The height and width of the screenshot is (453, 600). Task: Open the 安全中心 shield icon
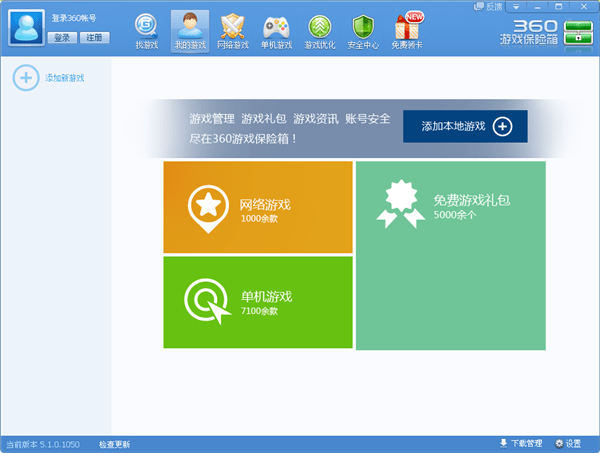click(x=362, y=30)
